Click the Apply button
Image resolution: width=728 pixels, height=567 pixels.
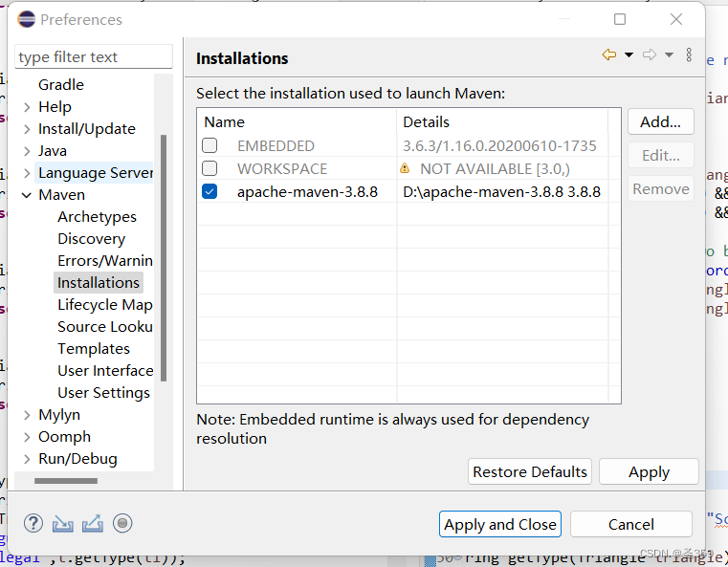coord(649,472)
